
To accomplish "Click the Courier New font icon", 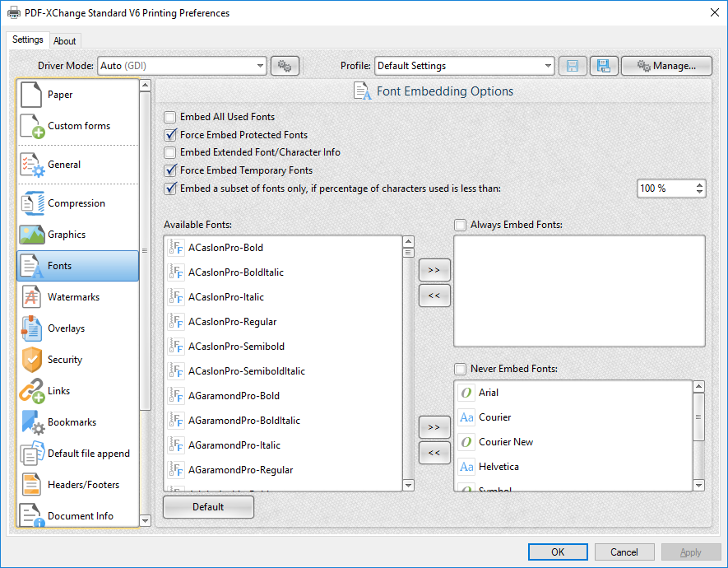I will coord(466,442).
